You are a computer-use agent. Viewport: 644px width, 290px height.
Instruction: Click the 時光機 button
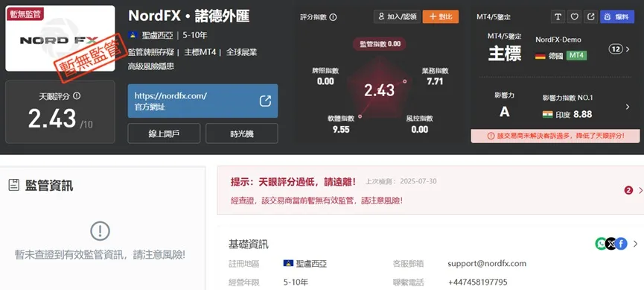coord(242,133)
